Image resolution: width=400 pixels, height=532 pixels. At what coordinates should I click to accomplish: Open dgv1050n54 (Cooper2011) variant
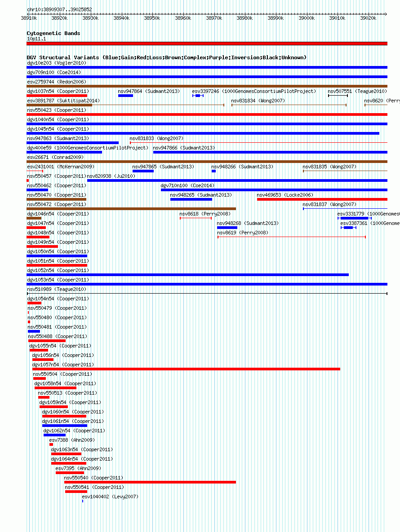pyautogui.click(x=58, y=252)
